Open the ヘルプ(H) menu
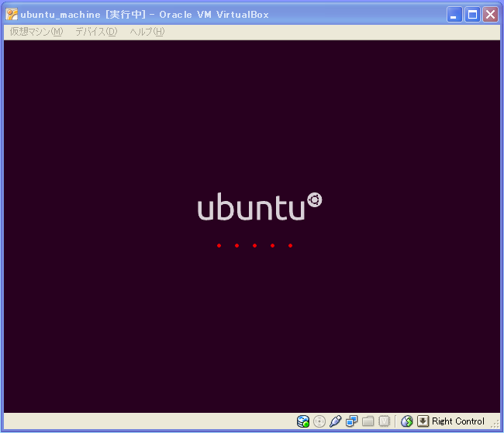This screenshot has width=504, height=433. (147, 32)
